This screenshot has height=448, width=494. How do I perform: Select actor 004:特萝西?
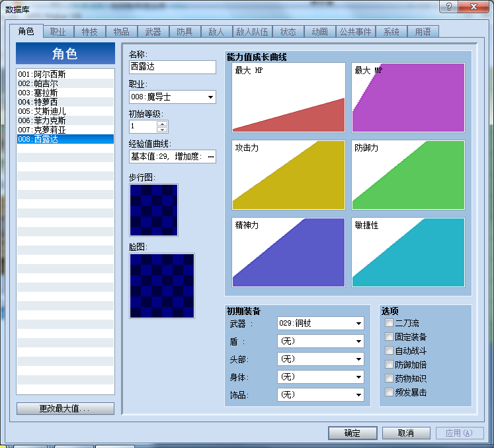pos(65,102)
